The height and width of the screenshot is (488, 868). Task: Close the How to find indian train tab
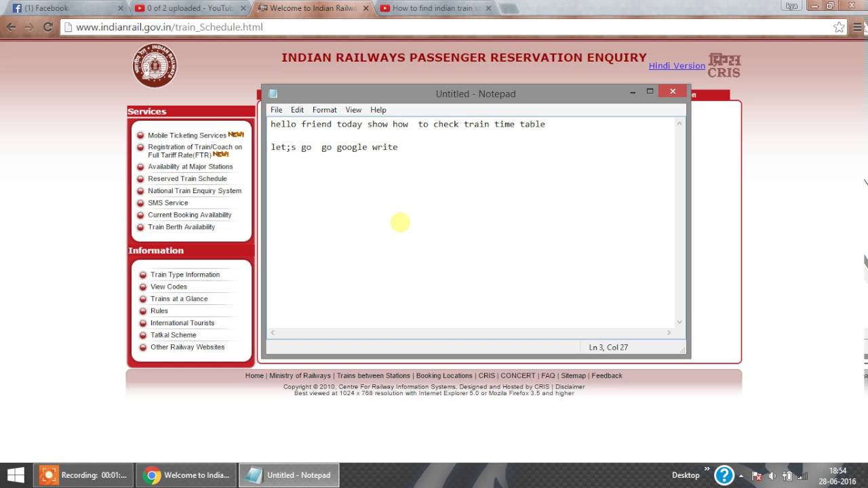click(x=487, y=8)
